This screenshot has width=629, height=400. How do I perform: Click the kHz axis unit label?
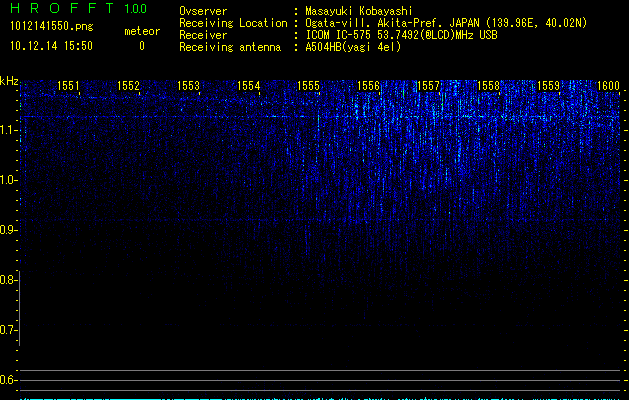click(9, 81)
